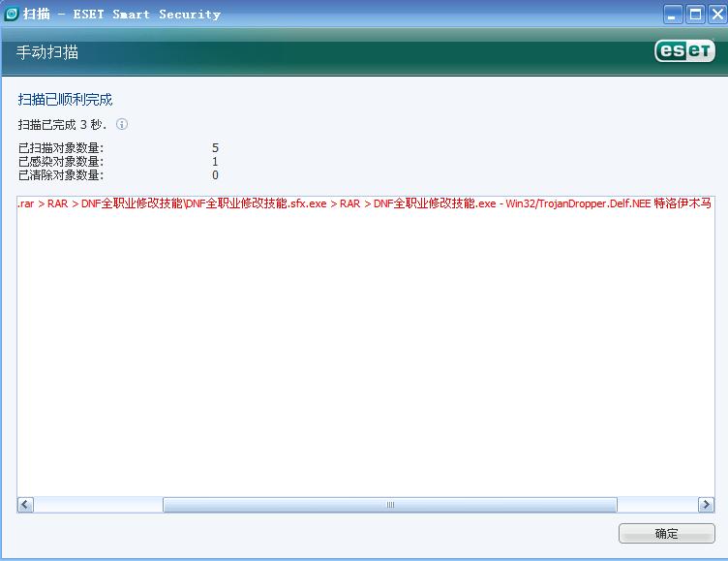Click the 已清除对象数量 label
The height and width of the screenshot is (561, 728).
coord(61,174)
